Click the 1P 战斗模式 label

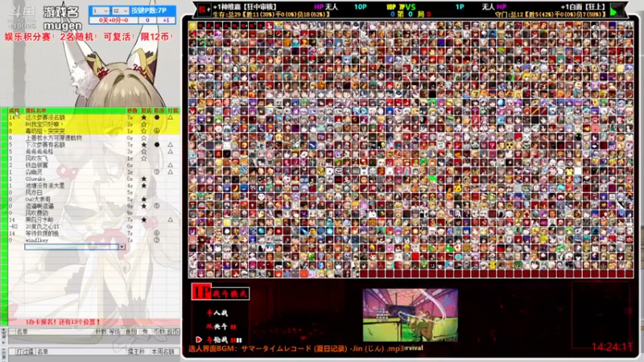(x=220, y=293)
